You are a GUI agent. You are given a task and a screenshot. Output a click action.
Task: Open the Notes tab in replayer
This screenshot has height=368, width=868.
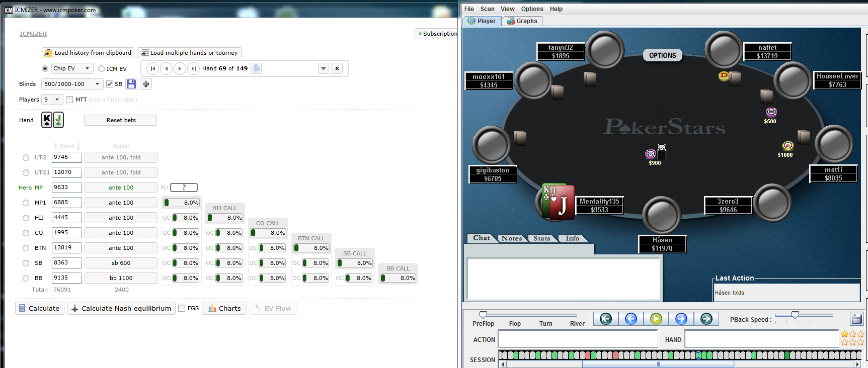511,238
